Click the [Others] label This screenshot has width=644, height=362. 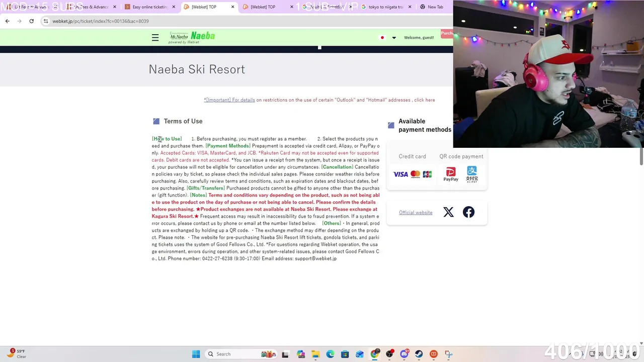(332, 223)
